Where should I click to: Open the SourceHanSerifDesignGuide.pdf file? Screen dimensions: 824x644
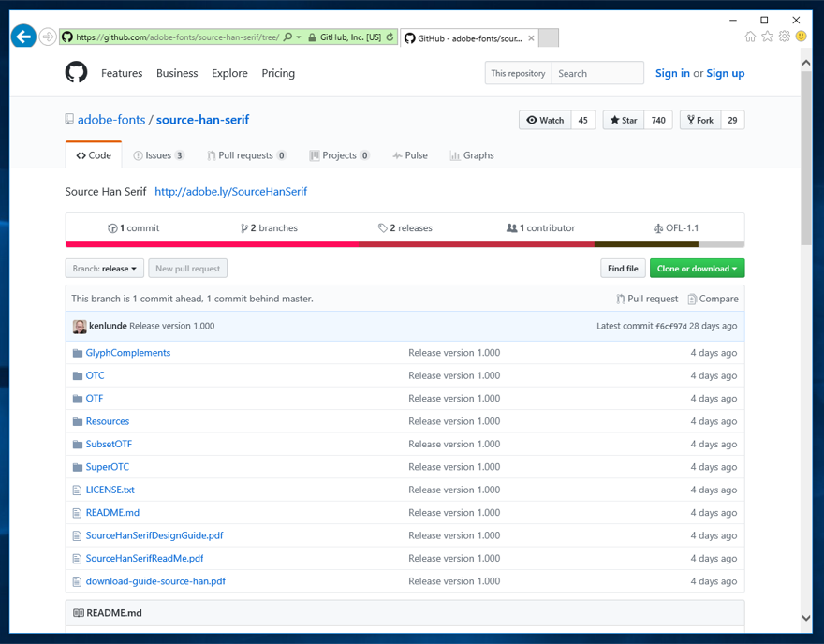pos(154,535)
